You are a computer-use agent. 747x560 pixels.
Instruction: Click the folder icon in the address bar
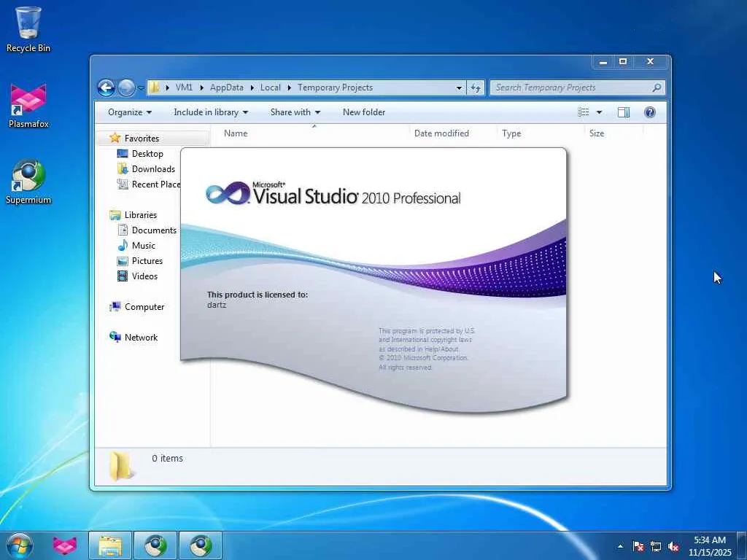155,87
